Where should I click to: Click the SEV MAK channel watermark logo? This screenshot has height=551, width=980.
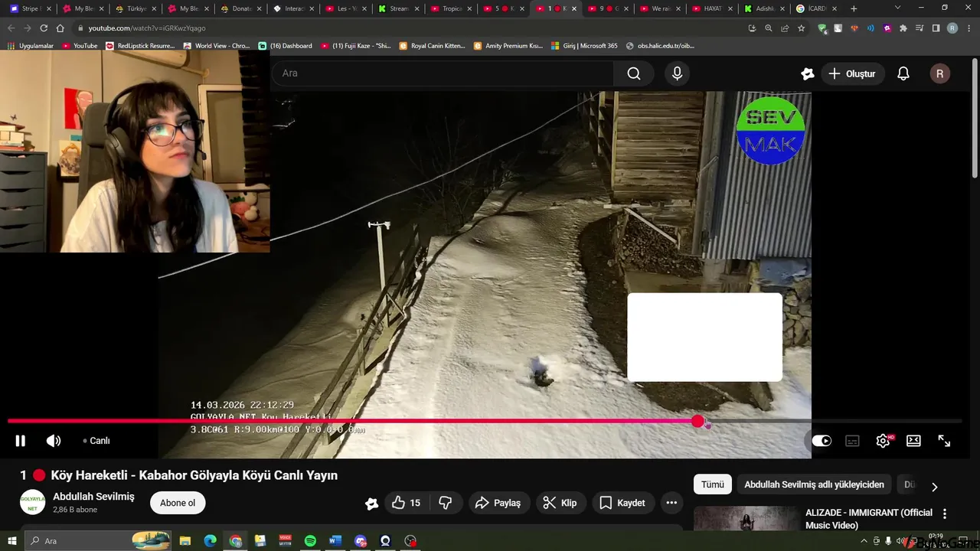pyautogui.click(x=770, y=131)
